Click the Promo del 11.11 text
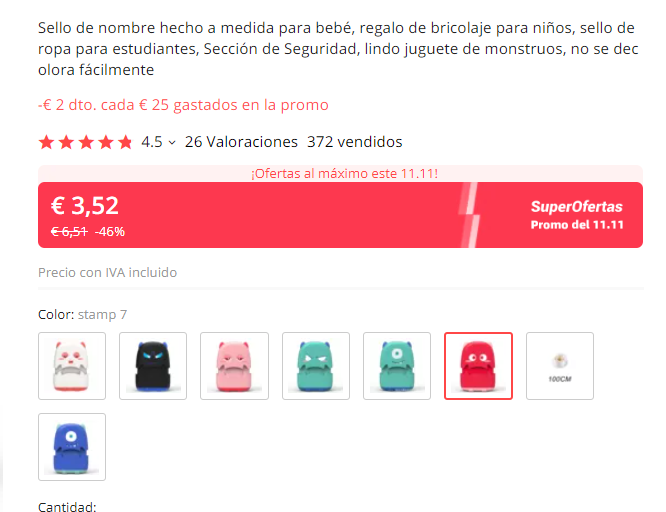This screenshot has width=666, height=512. point(577,225)
